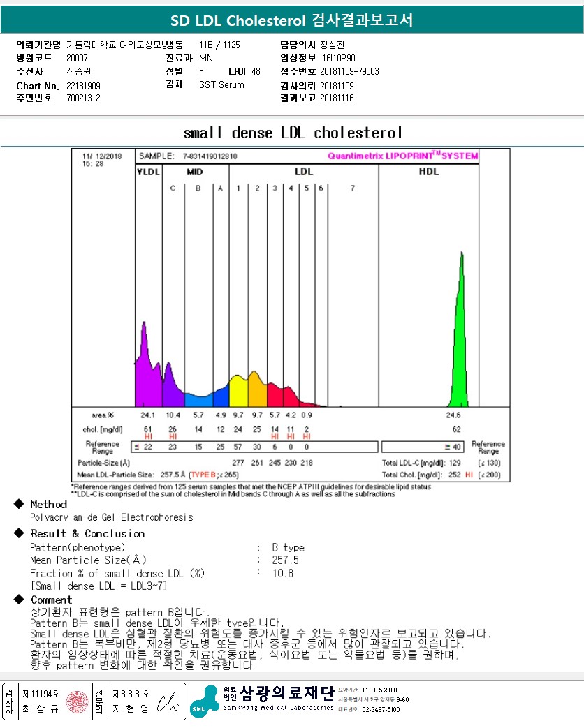Click the diamond bullet before Result & Conclusion
This screenshot has width=584, height=728.
point(19,533)
